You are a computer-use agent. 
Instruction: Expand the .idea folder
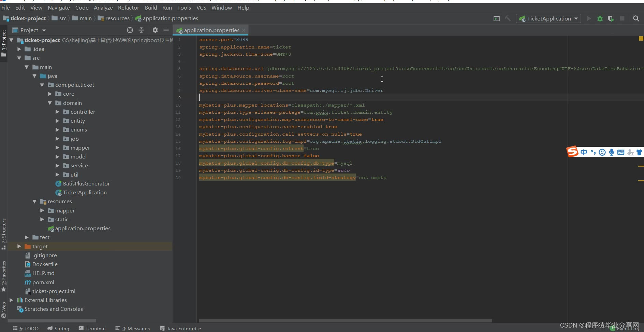click(19, 49)
